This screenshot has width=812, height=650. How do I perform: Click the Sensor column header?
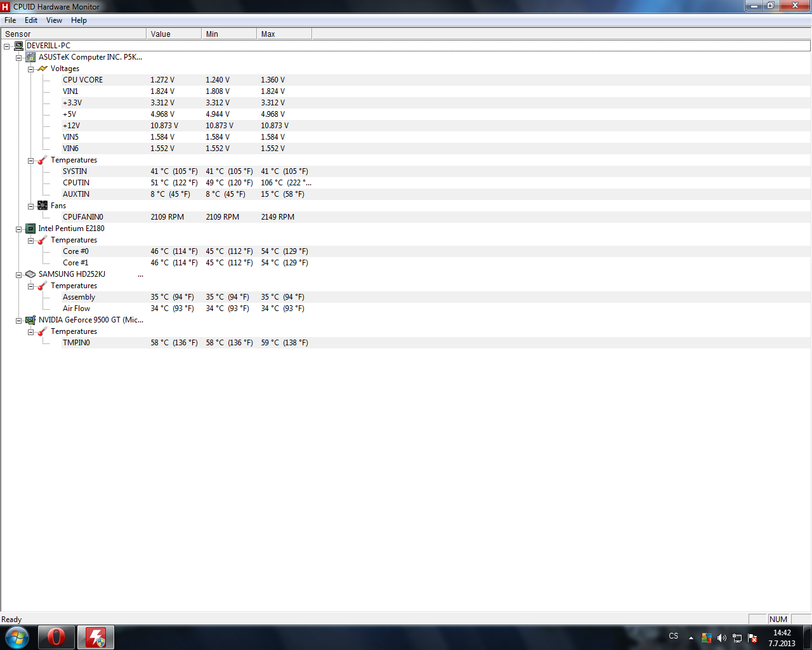point(74,34)
